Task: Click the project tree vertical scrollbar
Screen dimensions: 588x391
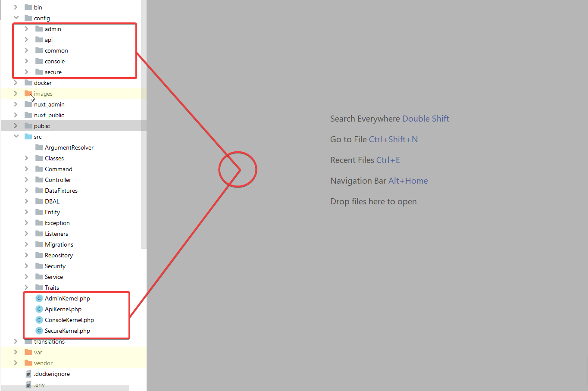Action: click(x=144, y=124)
